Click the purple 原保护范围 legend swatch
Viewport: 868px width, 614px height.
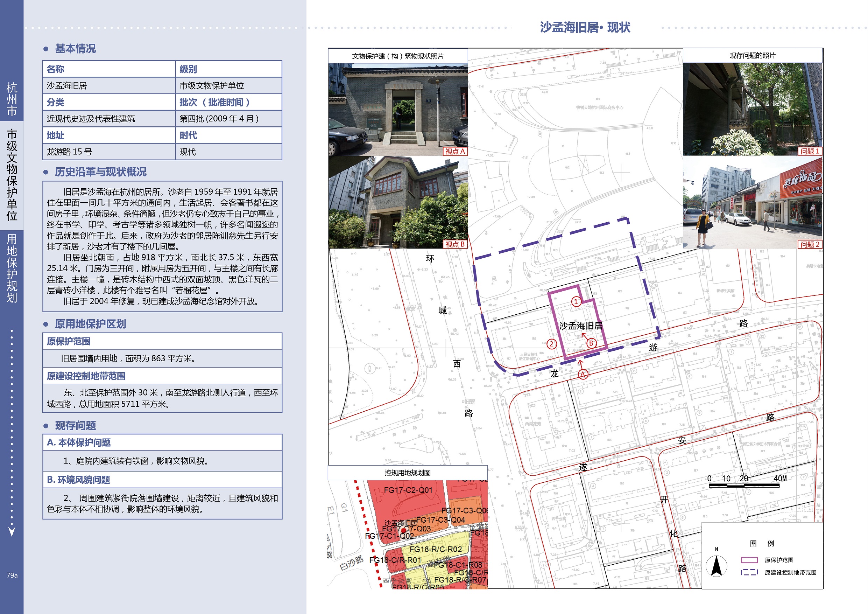tap(749, 560)
